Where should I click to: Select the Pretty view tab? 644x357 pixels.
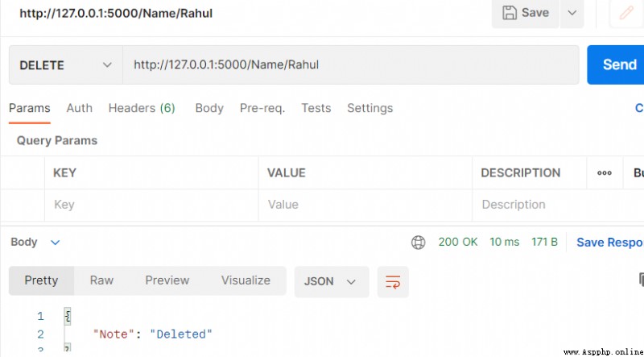pos(41,280)
